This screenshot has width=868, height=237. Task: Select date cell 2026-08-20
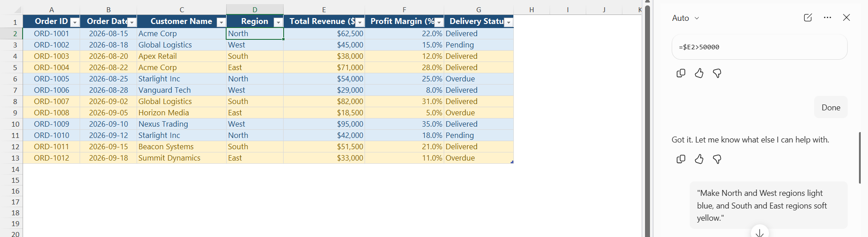coord(109,56)
